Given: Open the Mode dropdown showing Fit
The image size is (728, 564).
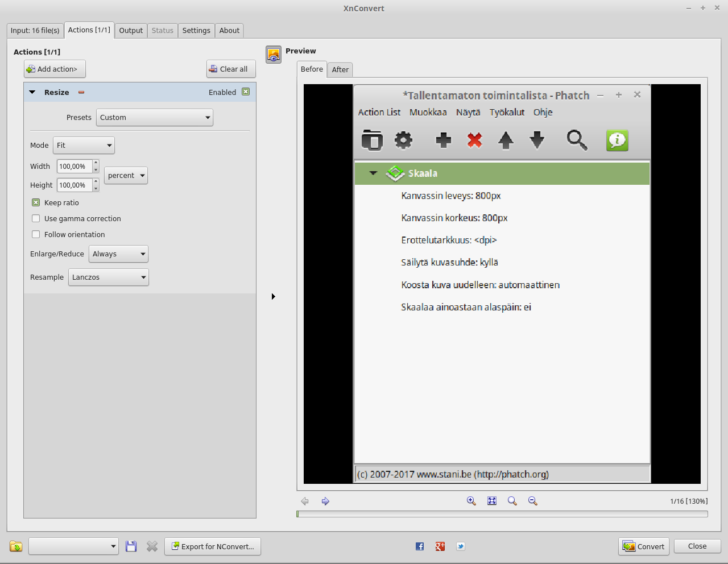Looking at the screenshot, I should pos(84,146).
